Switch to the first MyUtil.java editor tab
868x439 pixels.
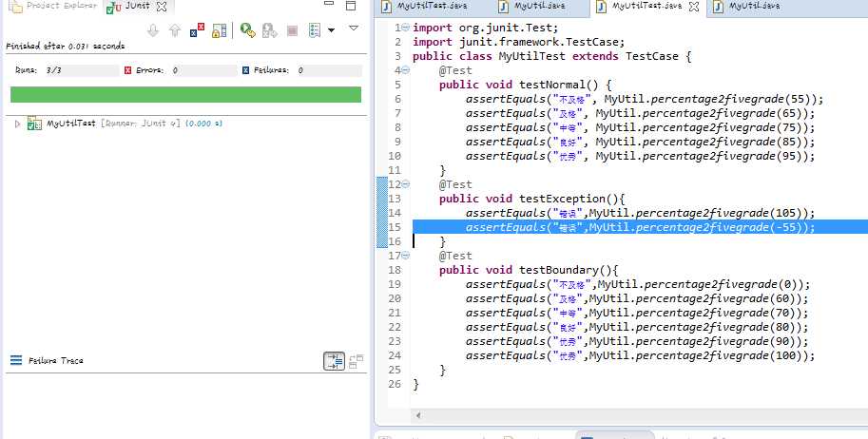tap(540, 6)
